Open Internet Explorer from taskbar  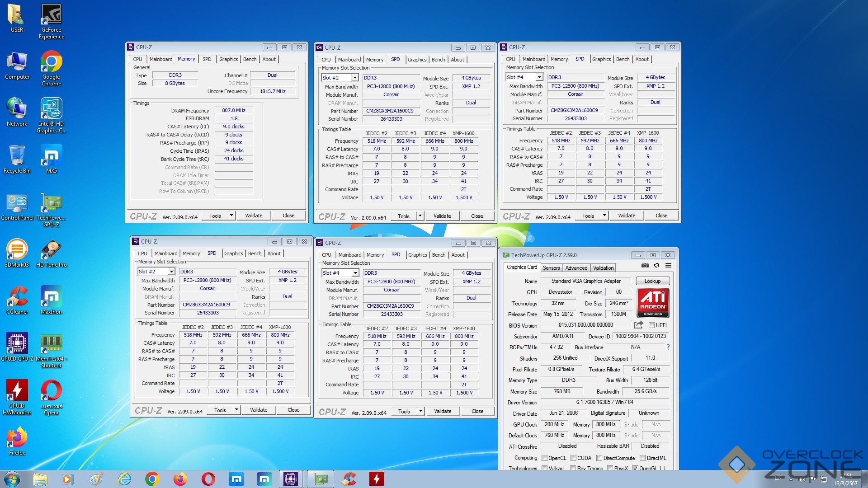[x=124, y=479]
